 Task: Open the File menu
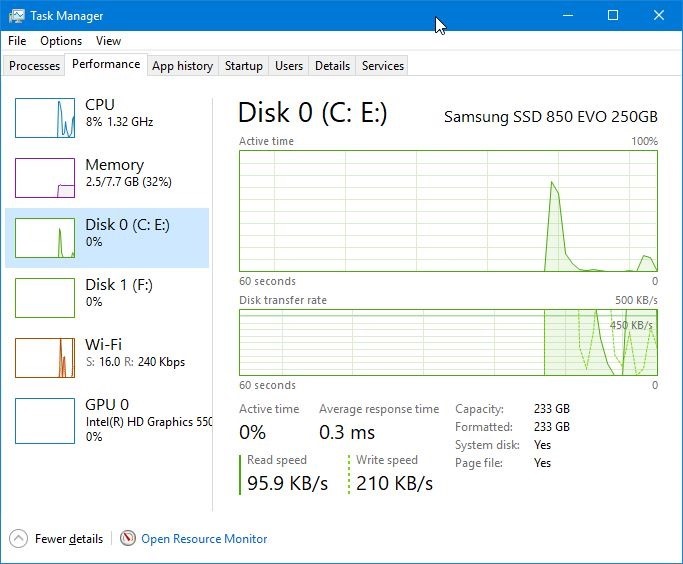(x=17, y=41)
